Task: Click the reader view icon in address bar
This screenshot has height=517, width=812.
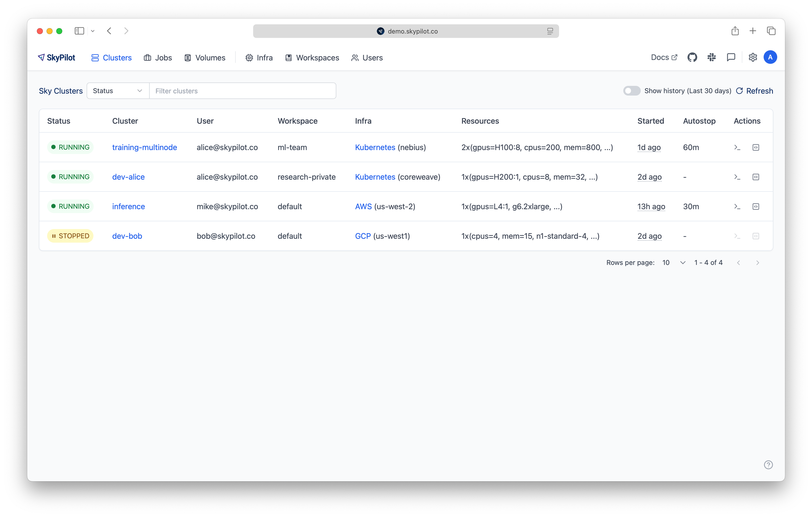Action: (x=550, y=31)
